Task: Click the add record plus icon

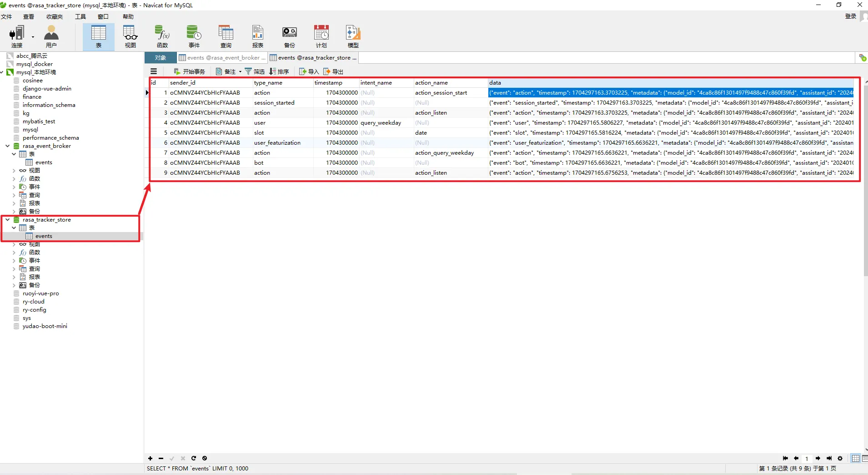Action: coord(151,458)
